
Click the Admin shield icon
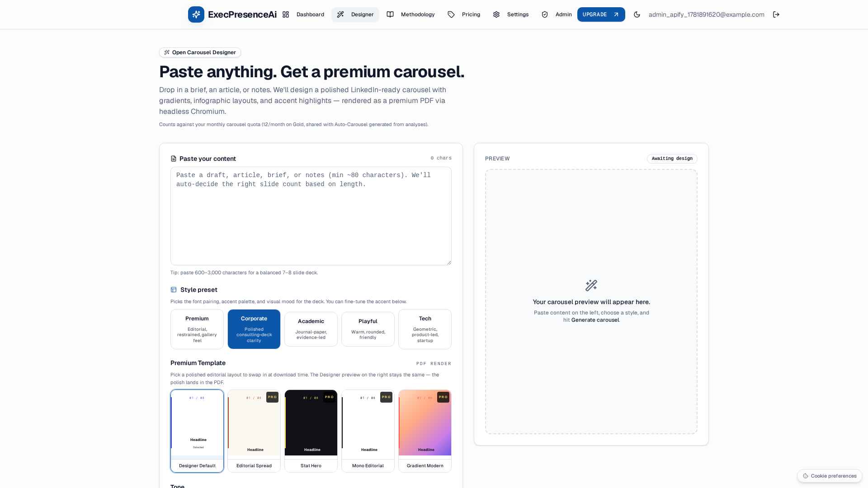(x=545, y=14)
